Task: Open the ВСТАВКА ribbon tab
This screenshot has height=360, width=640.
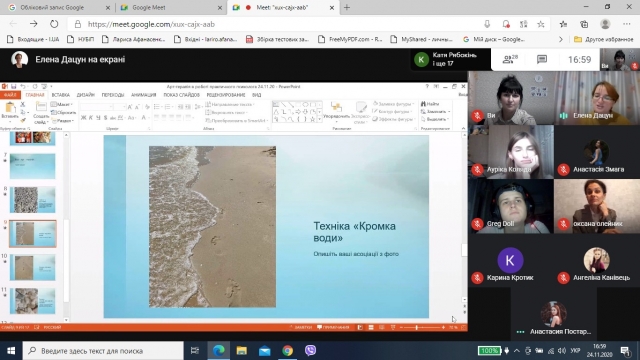Action: pyautogui.click(x=60, y=95)
